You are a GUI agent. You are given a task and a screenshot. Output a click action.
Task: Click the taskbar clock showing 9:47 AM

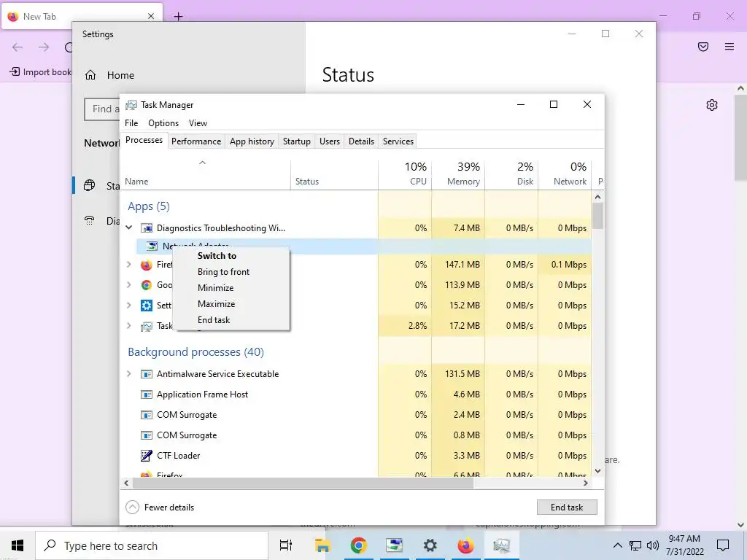684,545
